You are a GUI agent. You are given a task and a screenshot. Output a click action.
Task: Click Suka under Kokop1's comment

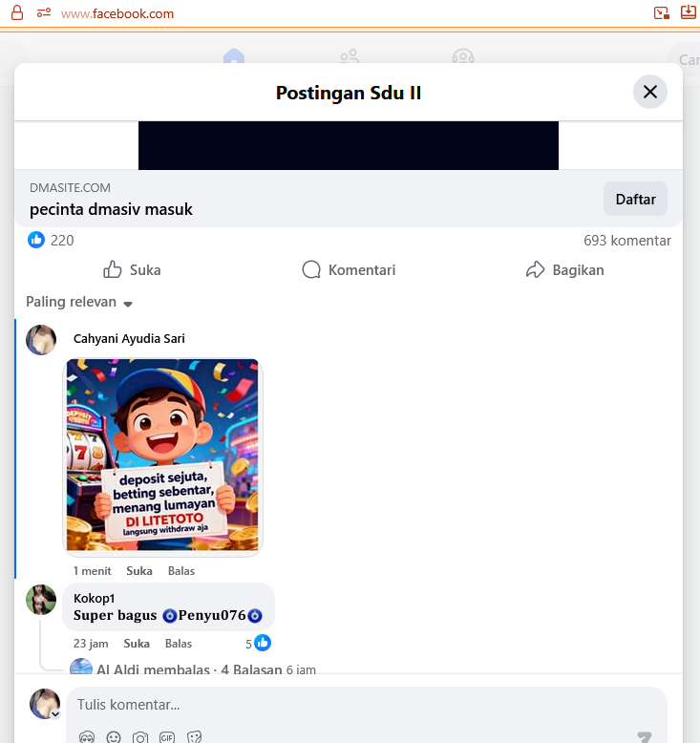click(137, 644)
